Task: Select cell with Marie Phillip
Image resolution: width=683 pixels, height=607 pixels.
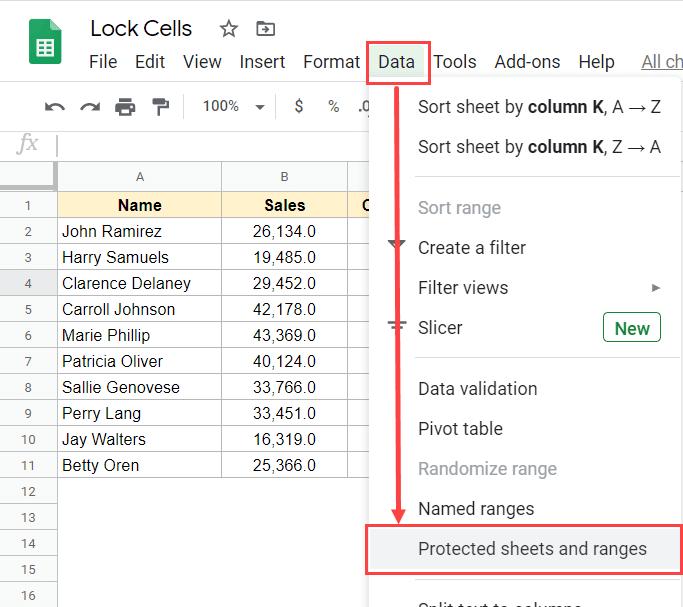Action: [x=139, y=335]
